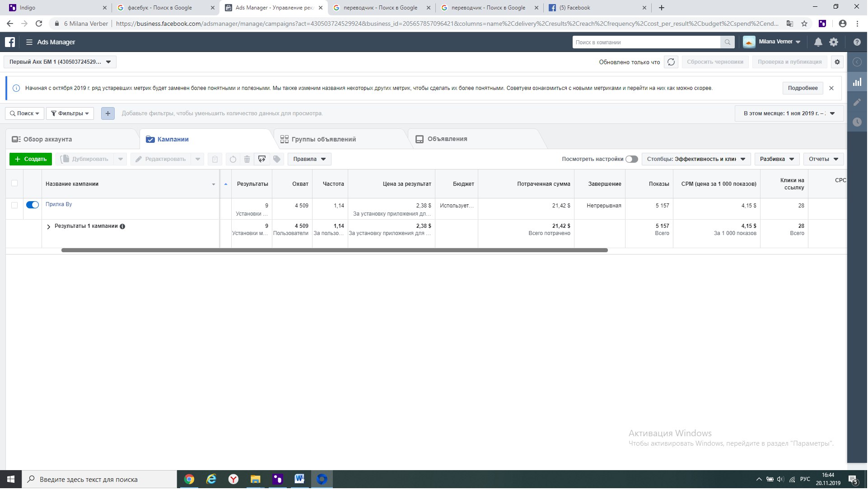This screenshot has height=490, width=868.
Task: Switch to the (5) Facebook browser tab
Action: point(597,8)
